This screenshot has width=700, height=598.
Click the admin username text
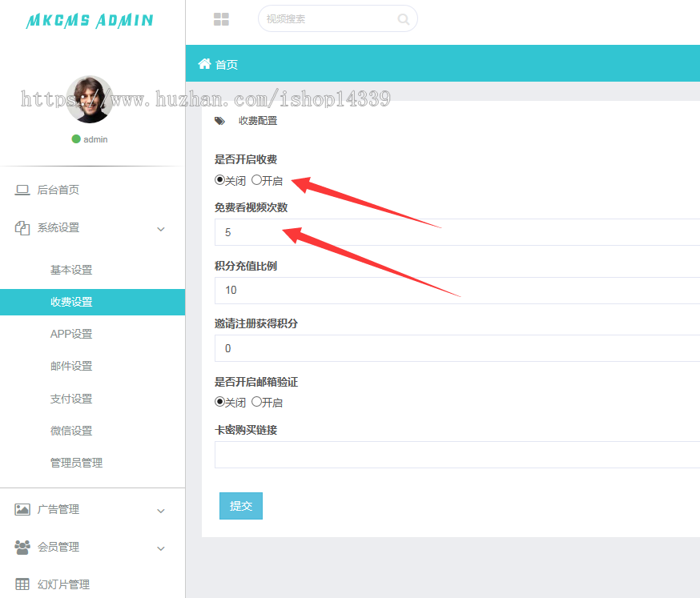(x=95, y=139)
